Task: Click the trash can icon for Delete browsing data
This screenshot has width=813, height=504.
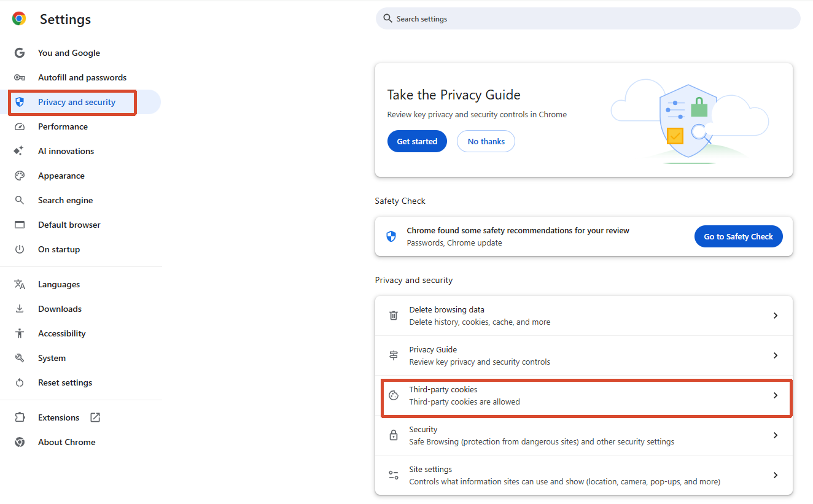Action: (394, 316)
